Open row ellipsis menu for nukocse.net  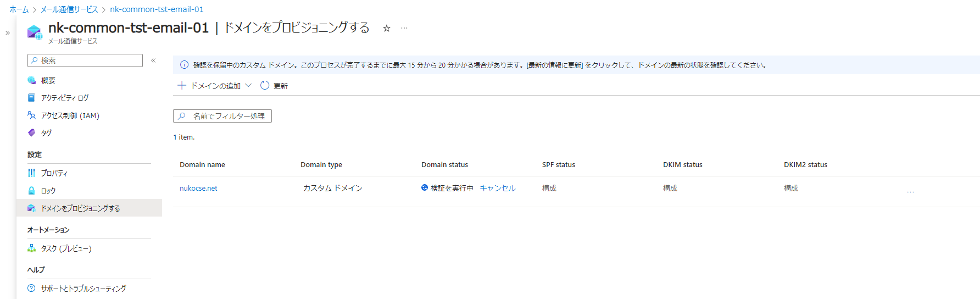click(910, 191)
